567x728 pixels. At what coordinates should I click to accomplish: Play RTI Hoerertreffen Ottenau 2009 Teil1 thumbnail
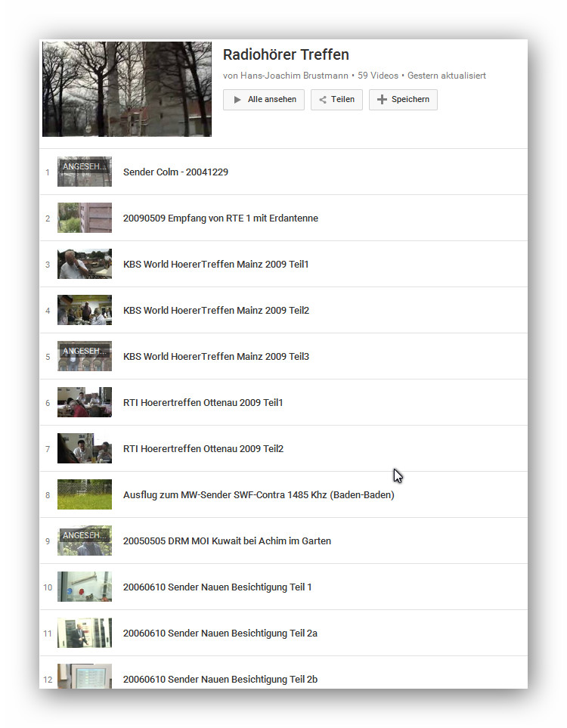85,402
